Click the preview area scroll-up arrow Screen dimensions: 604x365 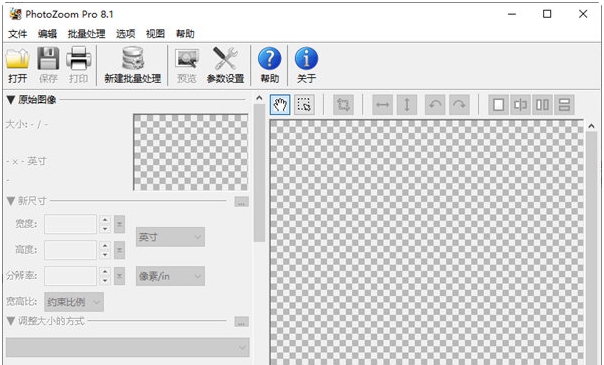pos(591,126)
